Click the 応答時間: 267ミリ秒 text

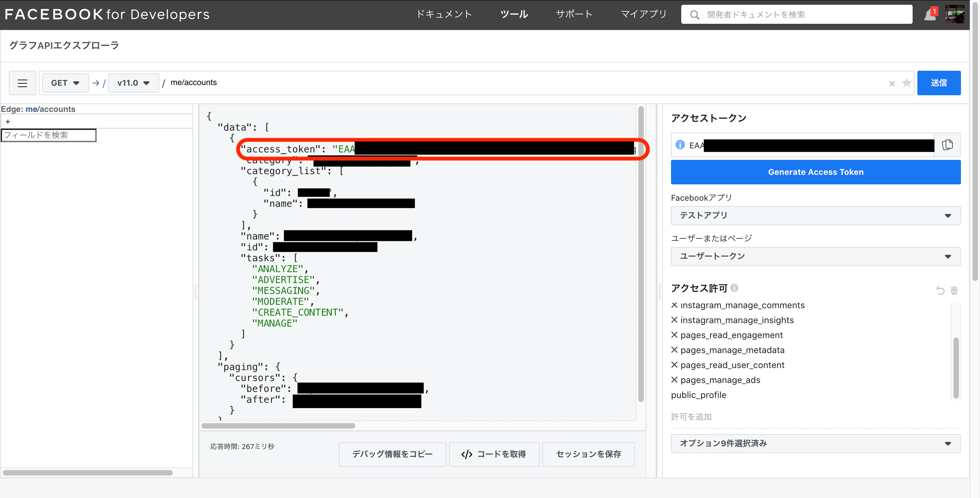(x=242, y=446)
